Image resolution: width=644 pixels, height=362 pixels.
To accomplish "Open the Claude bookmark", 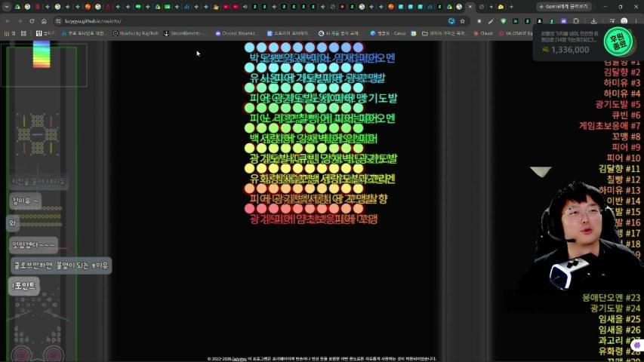I will 483,33.
